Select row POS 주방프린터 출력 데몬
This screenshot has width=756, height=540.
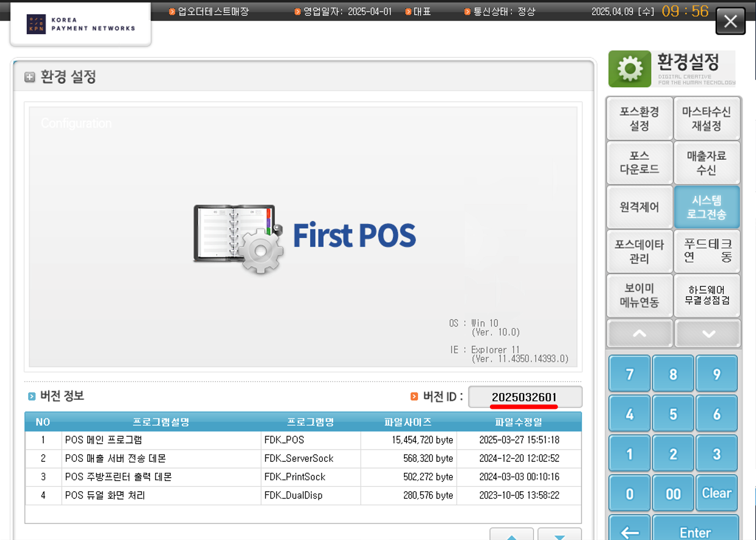tap(303, 477)
